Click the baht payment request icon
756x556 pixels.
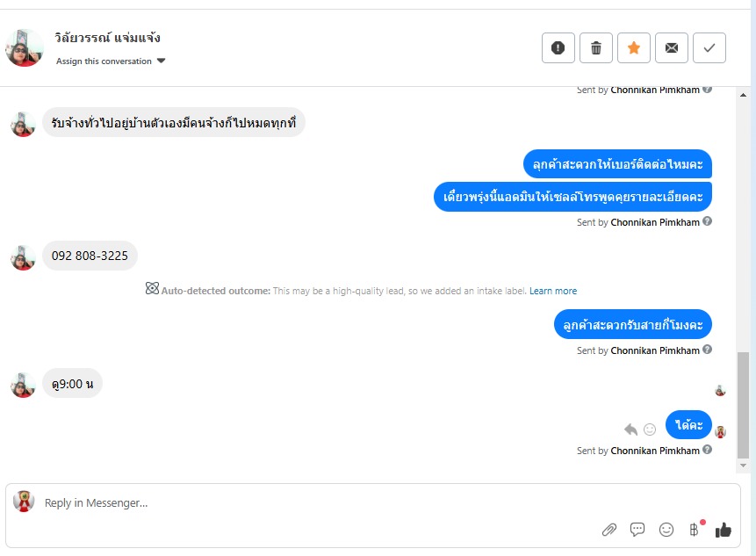point(695,530)
